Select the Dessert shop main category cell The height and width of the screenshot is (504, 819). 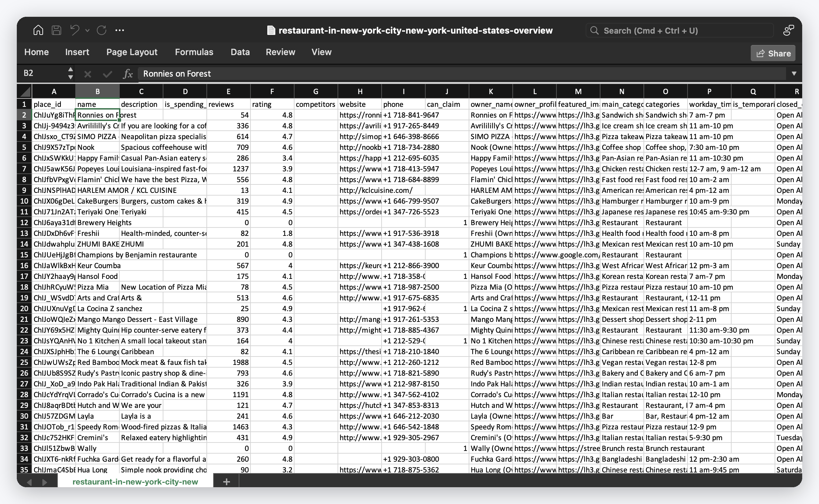pos(622,319)
